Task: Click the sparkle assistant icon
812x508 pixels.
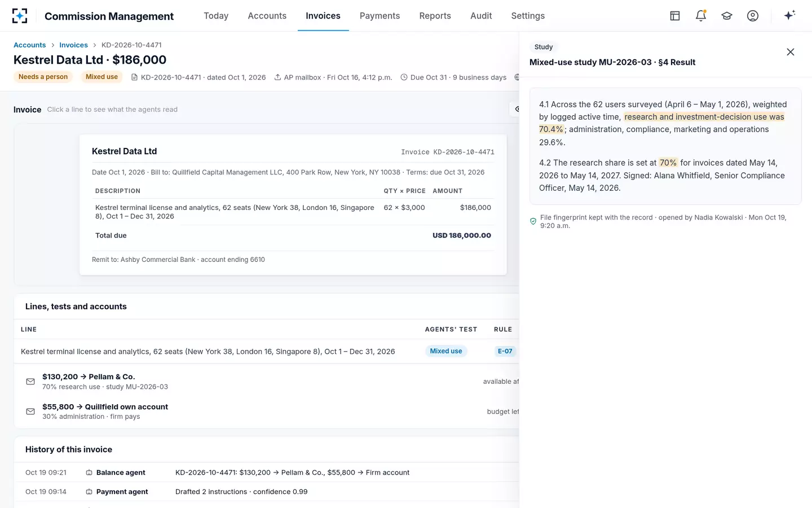Action: [x=789, y=15]
